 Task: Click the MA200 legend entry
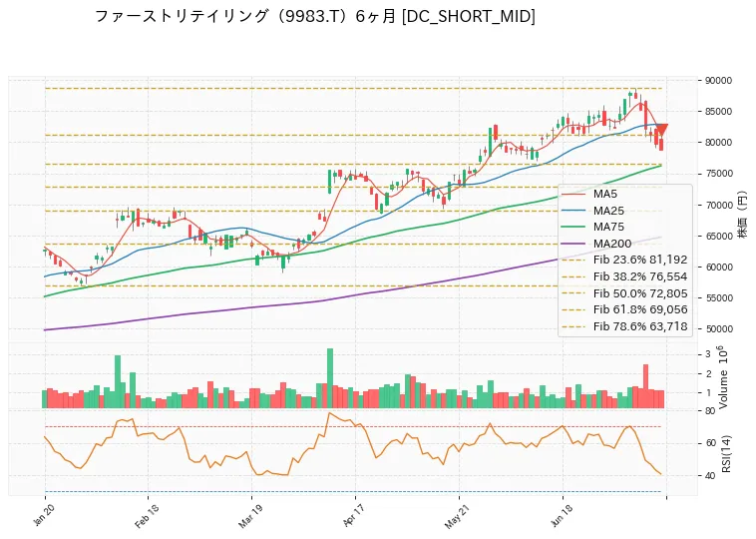point(596,244)
